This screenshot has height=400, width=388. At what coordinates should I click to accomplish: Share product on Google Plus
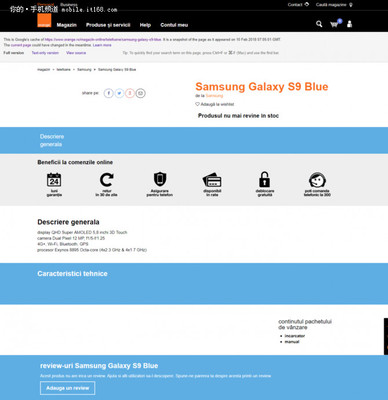[130, 93]
